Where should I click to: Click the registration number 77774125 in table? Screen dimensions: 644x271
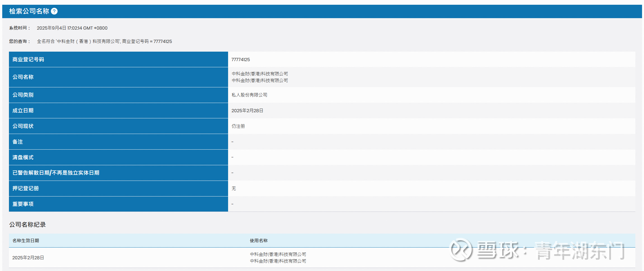click(240, 59)
